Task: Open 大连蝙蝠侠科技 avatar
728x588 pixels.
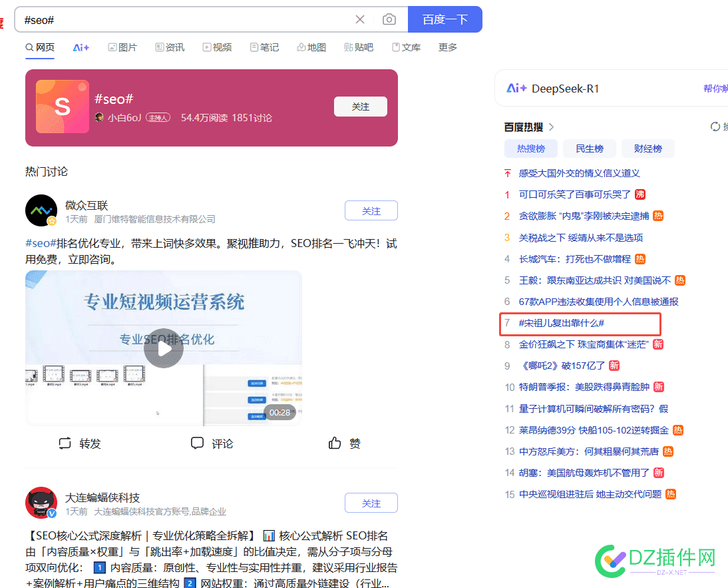Action: (41, 503)
